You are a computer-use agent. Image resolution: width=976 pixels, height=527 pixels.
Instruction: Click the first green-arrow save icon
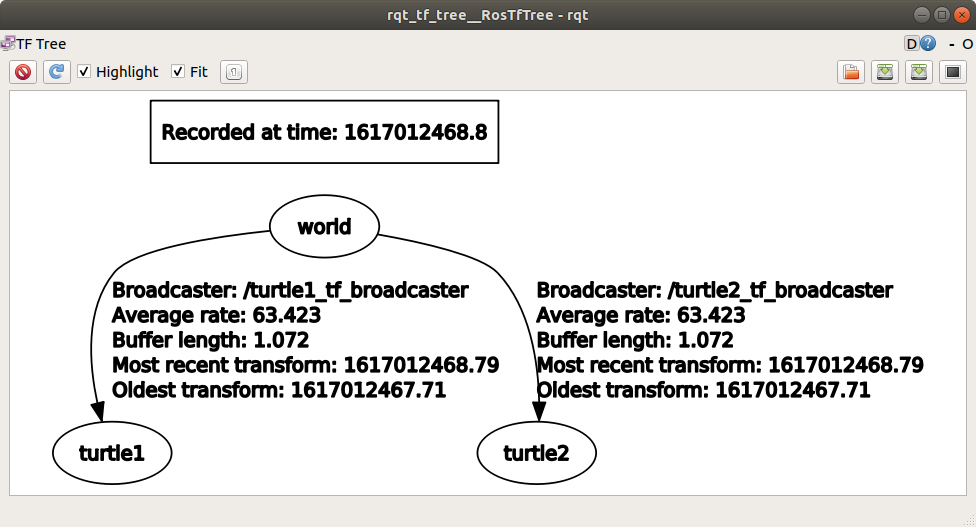[884, 72]
